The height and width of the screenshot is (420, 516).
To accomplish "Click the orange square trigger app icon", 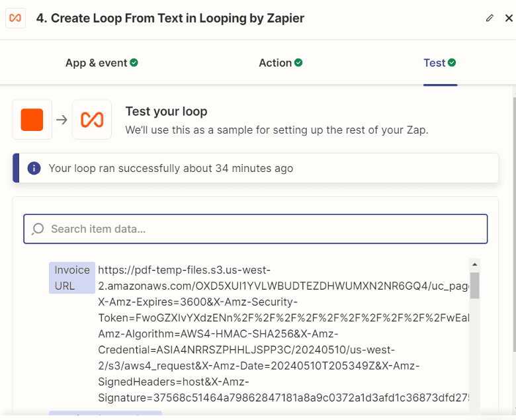I will pos(32,120).
